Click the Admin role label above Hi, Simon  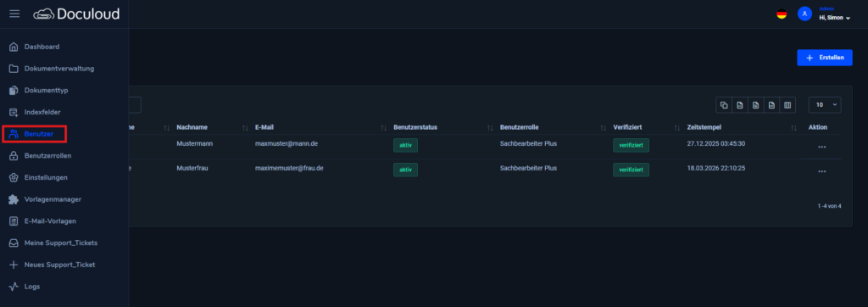click(826, 8)
